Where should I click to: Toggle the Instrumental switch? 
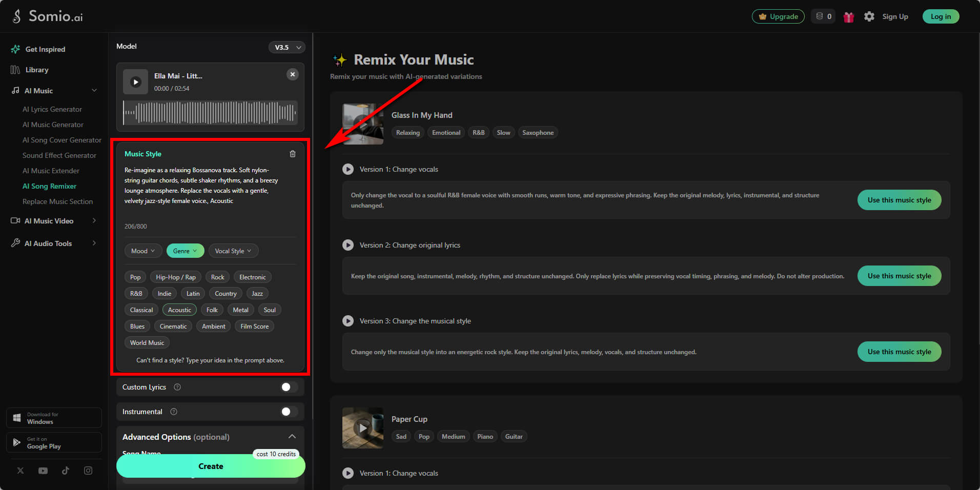click(x=289, y=412)
